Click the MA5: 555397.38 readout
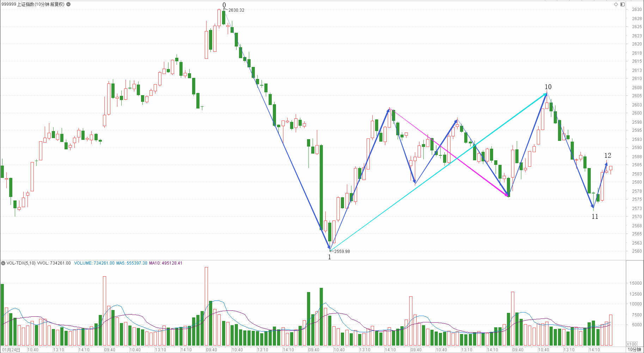The width and height of the screenshot is (644, 353). 132,263
